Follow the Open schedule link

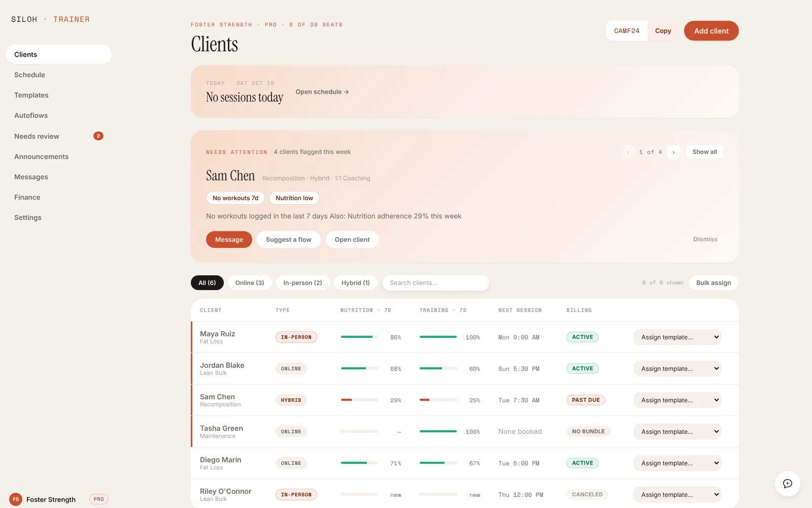click(x=322, y=92)
